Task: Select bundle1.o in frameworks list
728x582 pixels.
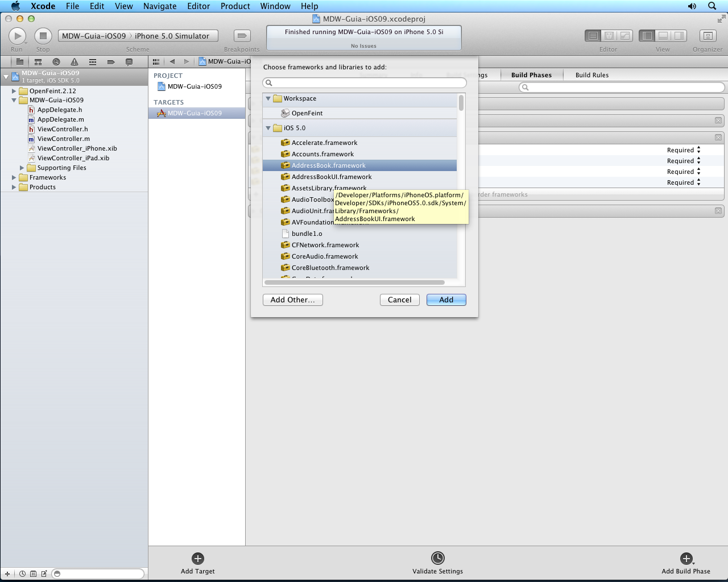Action: point(359,234)
